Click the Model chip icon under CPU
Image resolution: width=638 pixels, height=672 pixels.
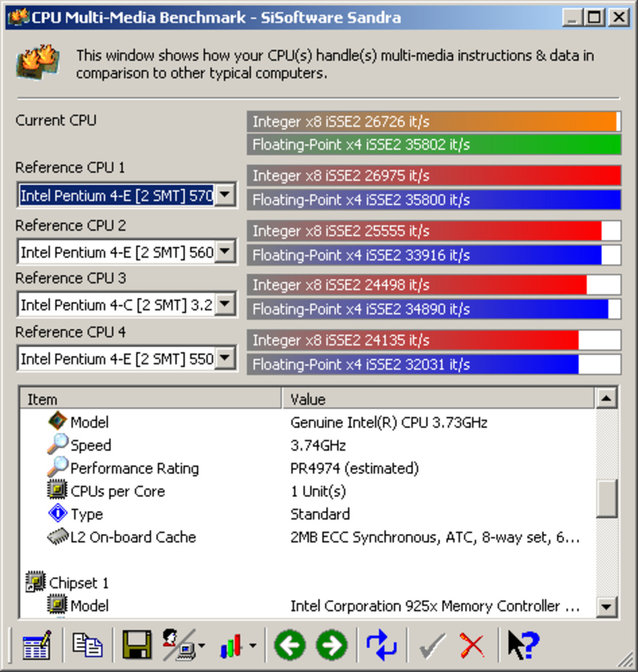[x=57, y=421]
